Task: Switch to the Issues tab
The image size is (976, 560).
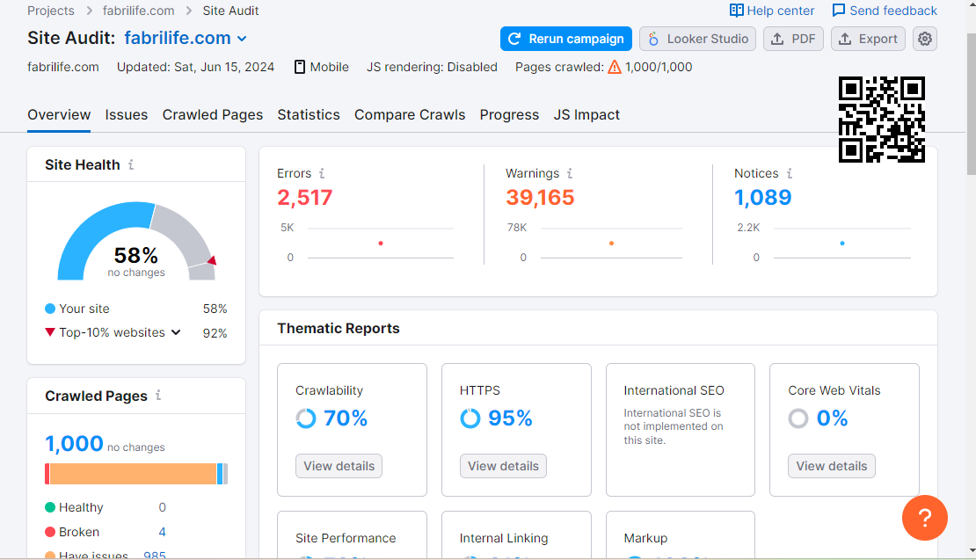Action: [127, 114]
